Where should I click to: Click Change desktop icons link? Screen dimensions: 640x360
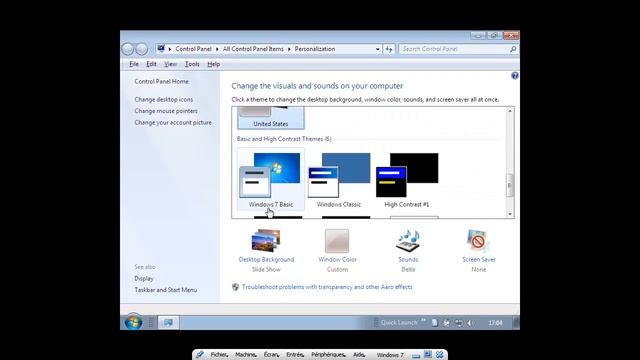click(164, 99)
